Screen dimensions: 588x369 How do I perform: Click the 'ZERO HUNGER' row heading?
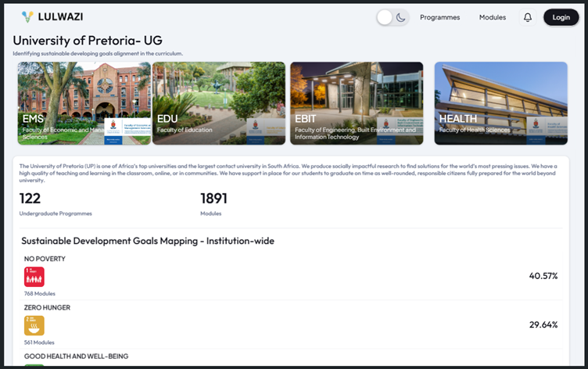coord(47,307)
